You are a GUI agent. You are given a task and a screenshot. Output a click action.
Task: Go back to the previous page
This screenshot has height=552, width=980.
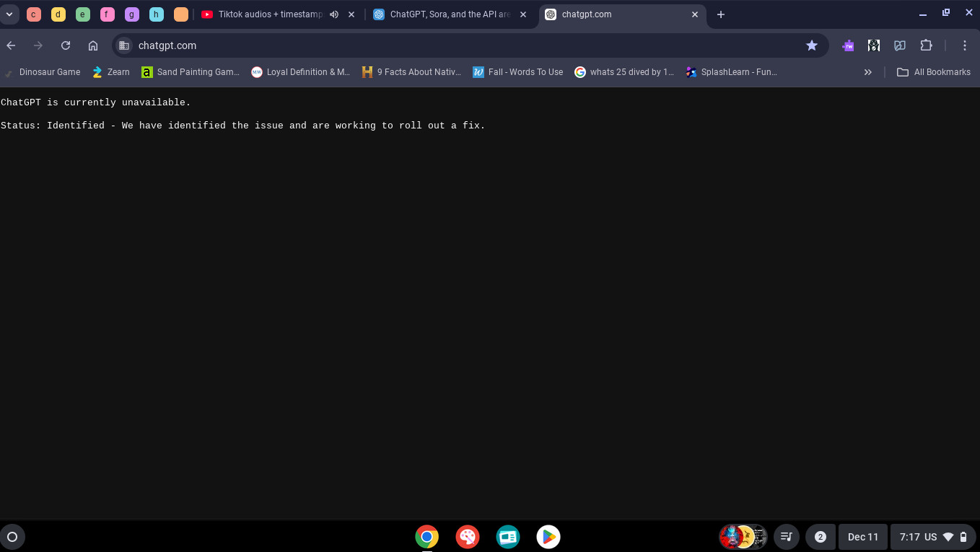(11, 45)
